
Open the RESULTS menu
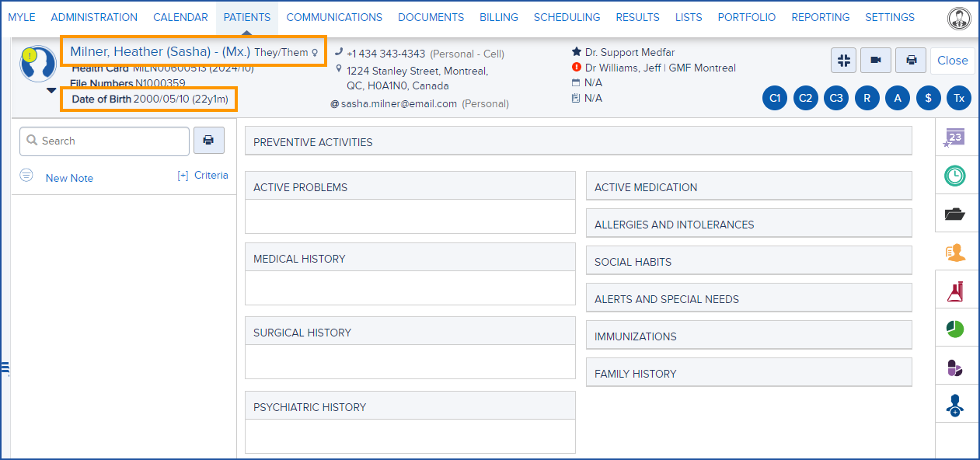[x=637, y=16]
